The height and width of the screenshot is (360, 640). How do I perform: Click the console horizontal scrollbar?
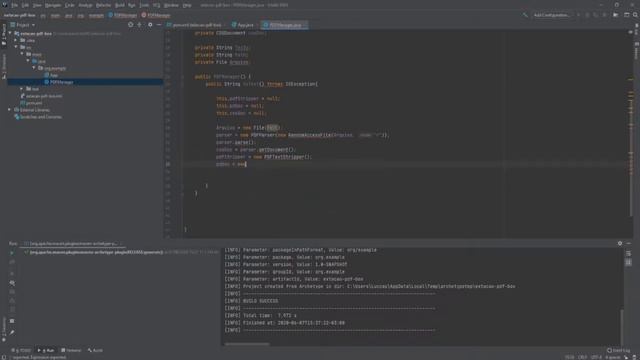247,344
